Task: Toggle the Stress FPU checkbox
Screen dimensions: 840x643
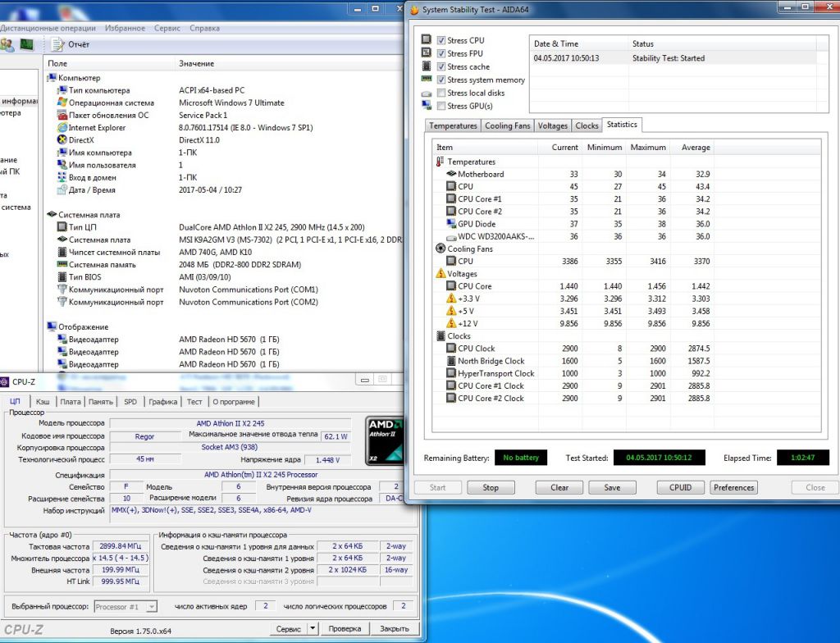Action: (x=441, y=53)
